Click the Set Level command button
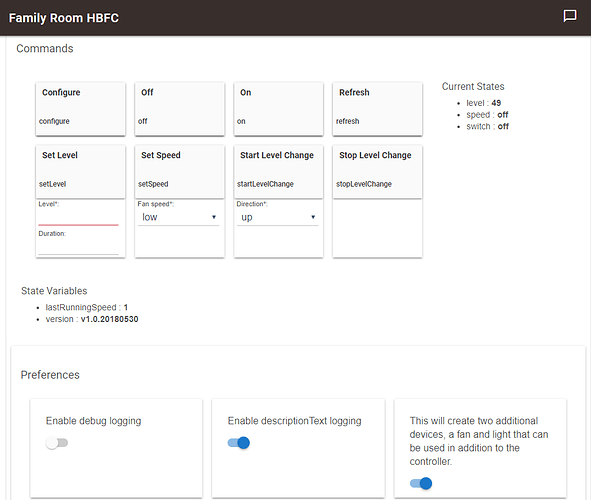 [80, 172]
